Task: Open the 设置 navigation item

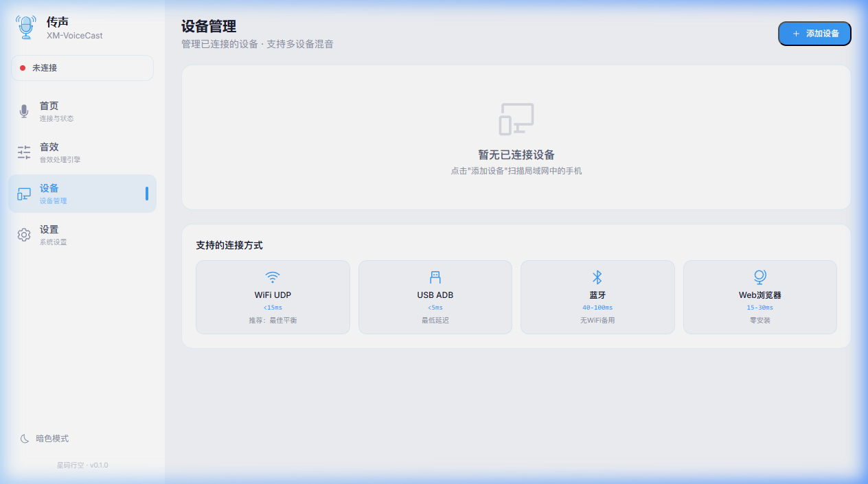Action: coord(82,235)
